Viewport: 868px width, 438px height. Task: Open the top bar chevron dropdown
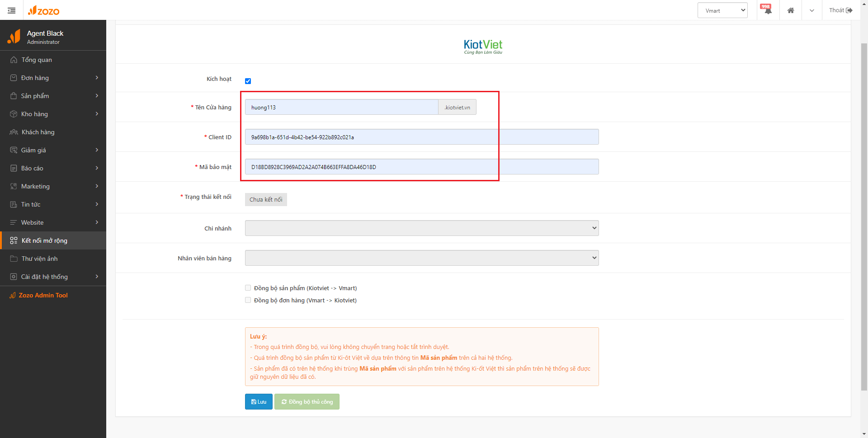(x=812, y=10)
